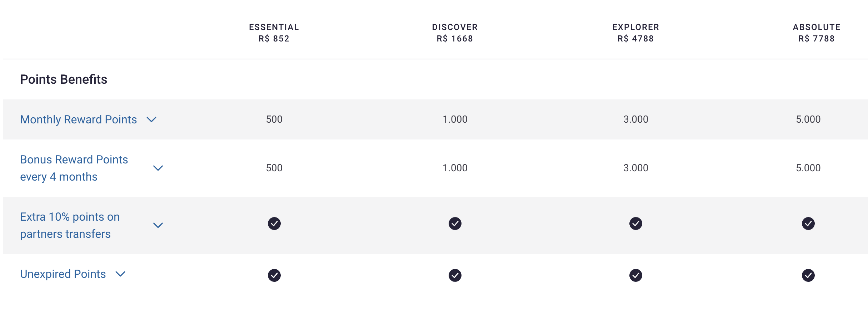Click the Points Benefits section heading
This screenshot has height=314, width=868.
coord(64,79)
